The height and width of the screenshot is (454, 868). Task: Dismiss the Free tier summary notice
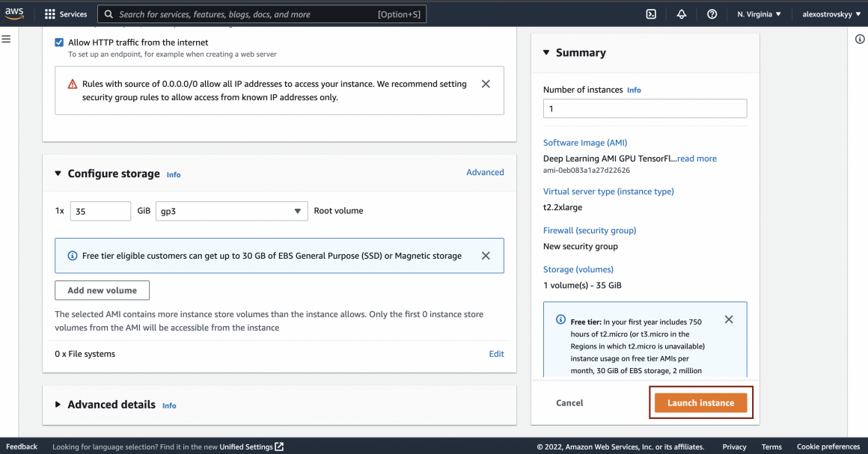click(729, 319)
